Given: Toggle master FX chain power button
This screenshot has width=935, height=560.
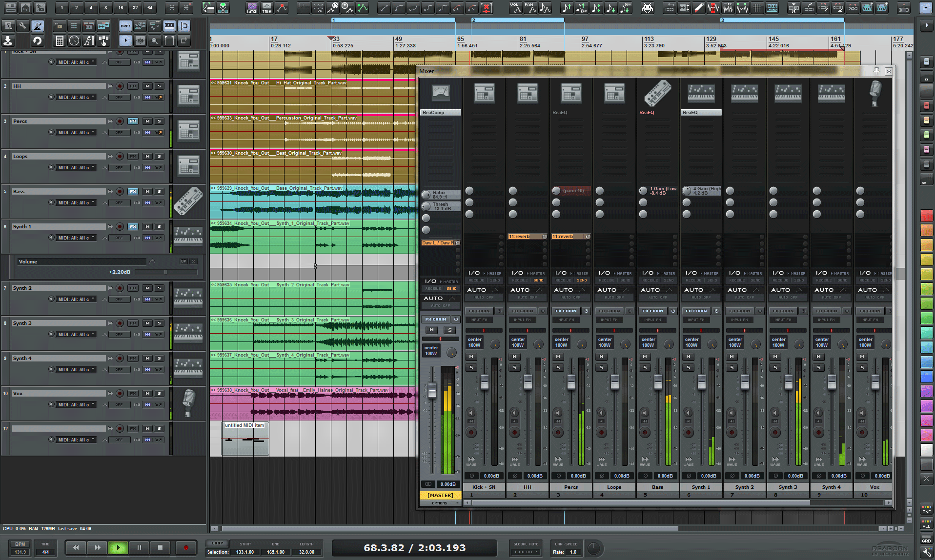Looking at the screenshot, I should coord(456,319).
